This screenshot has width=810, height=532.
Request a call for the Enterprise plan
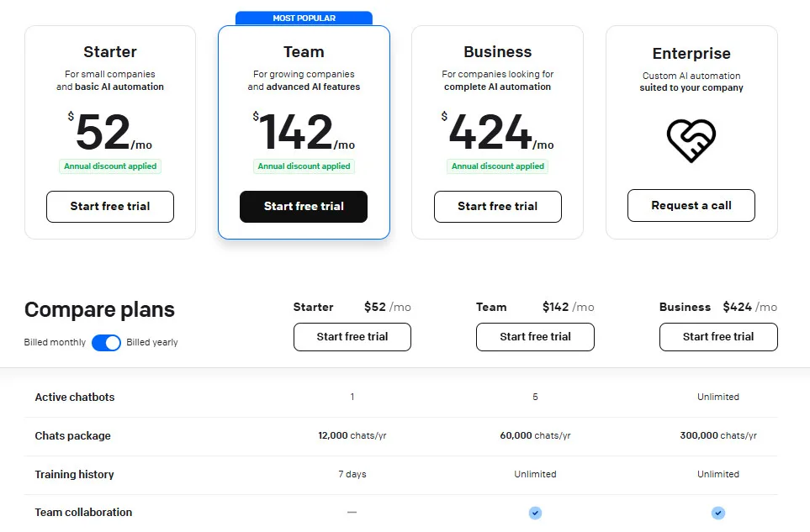(x=691, y=204)
